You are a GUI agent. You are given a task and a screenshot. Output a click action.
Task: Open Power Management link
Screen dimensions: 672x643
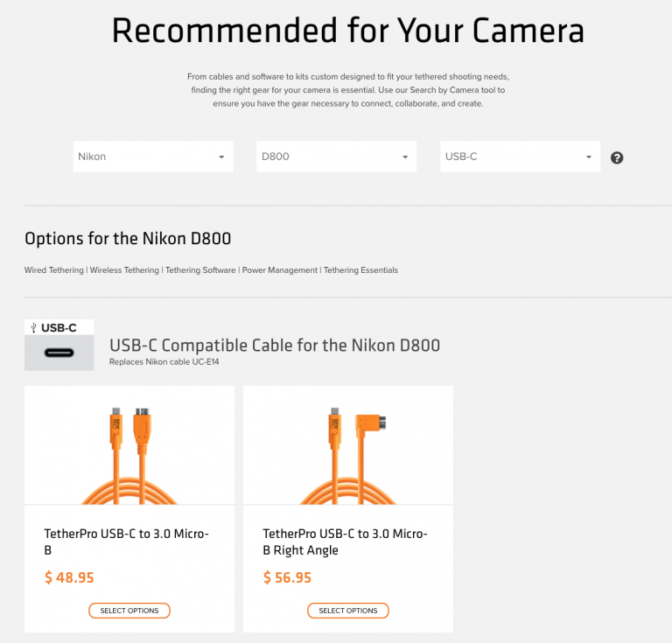click(280, 269)
